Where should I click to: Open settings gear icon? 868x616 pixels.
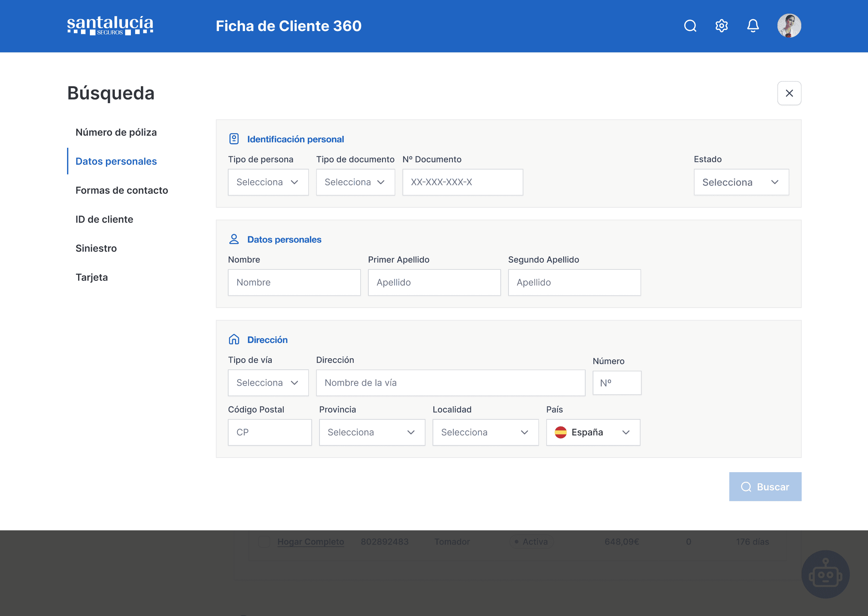click(x=721, y=26)
